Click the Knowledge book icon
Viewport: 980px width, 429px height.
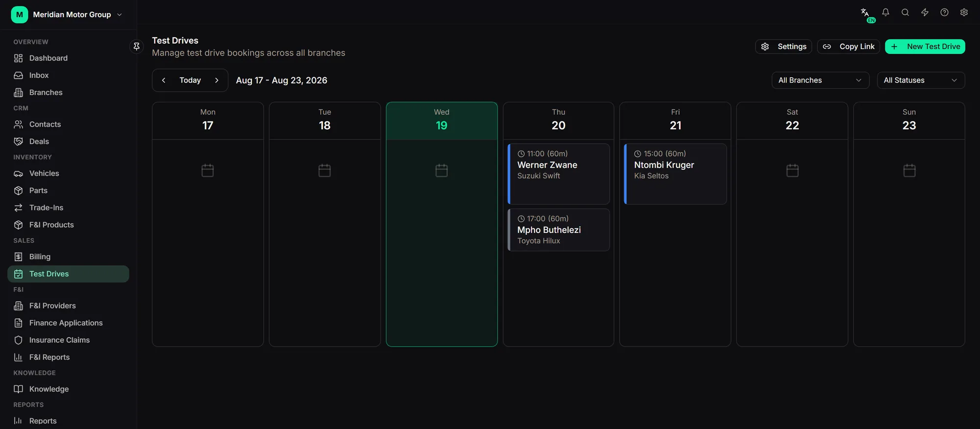click(18, 389)
